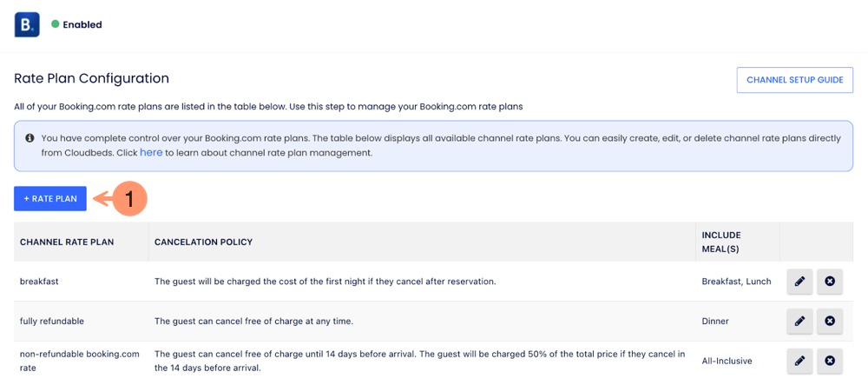
Task: Follow the 'here' link about rate plans
Action: (x=151, y=153)
